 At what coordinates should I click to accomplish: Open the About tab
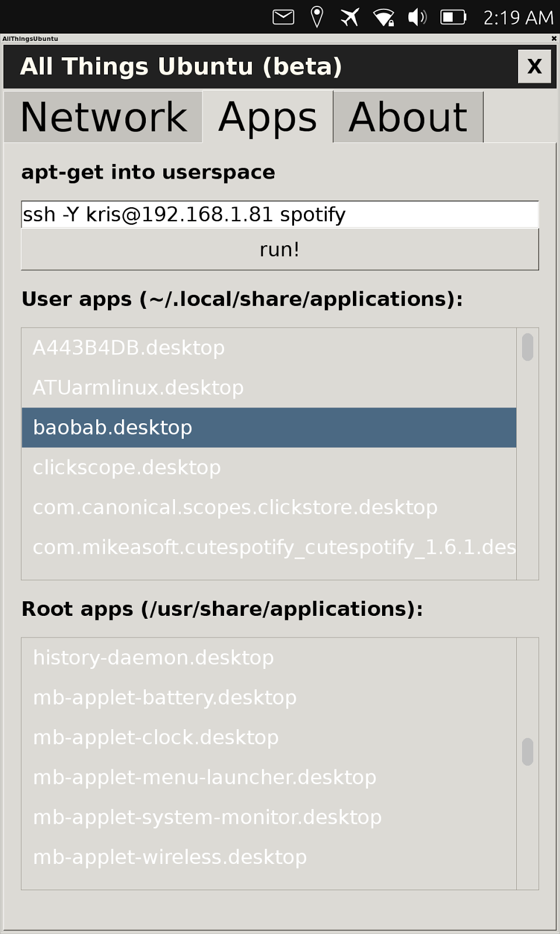408,117
